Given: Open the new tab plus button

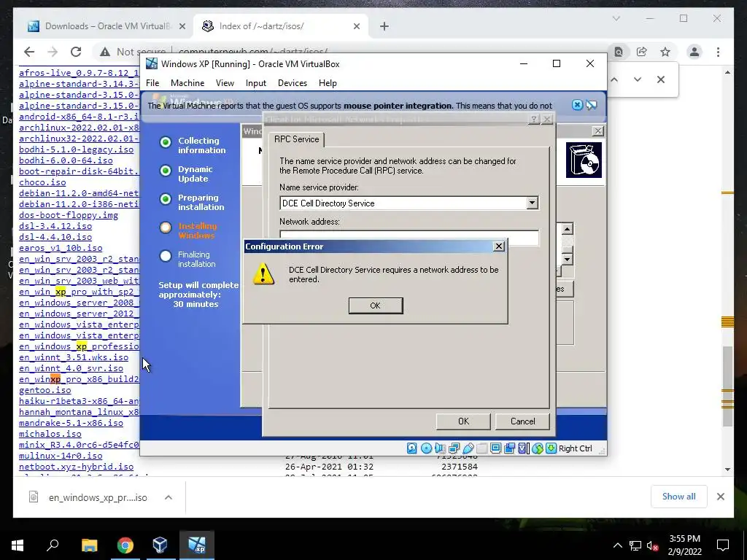Looking at the screenshot, I should (x=384, y=26).
